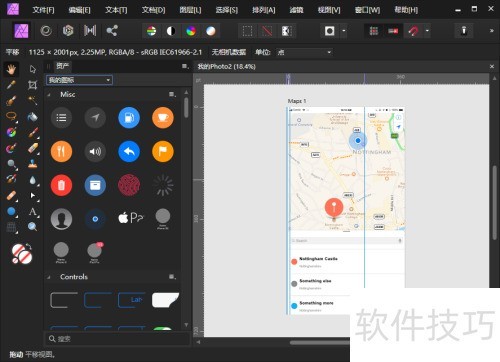Open the units dropdown
Image resolution: width=500 pixels, height=362 pixels.
pos(304,52)
